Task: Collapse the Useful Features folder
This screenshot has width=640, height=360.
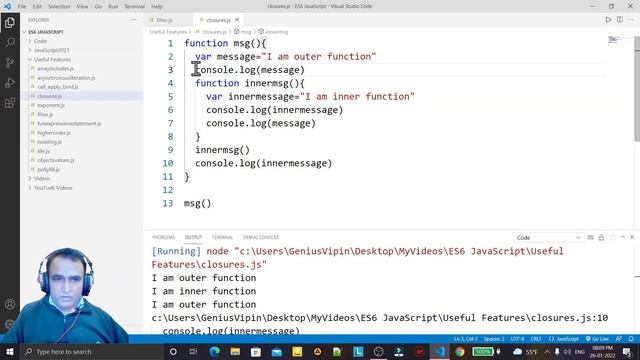Action: 52,60
